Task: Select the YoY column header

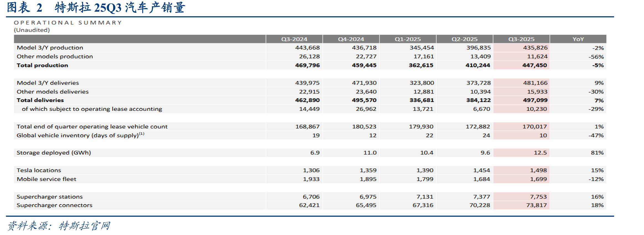Action: click(x=578, y=39)
